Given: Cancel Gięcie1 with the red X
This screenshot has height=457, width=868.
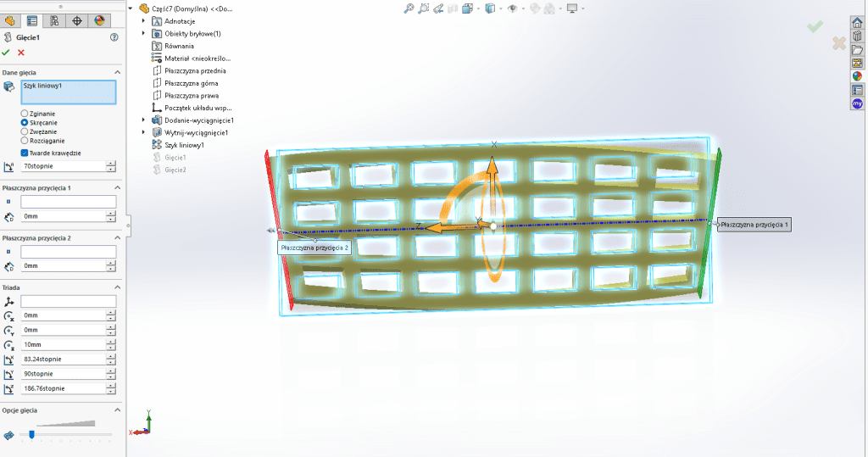Looking at the screenshot, I should tap(21, 53).
